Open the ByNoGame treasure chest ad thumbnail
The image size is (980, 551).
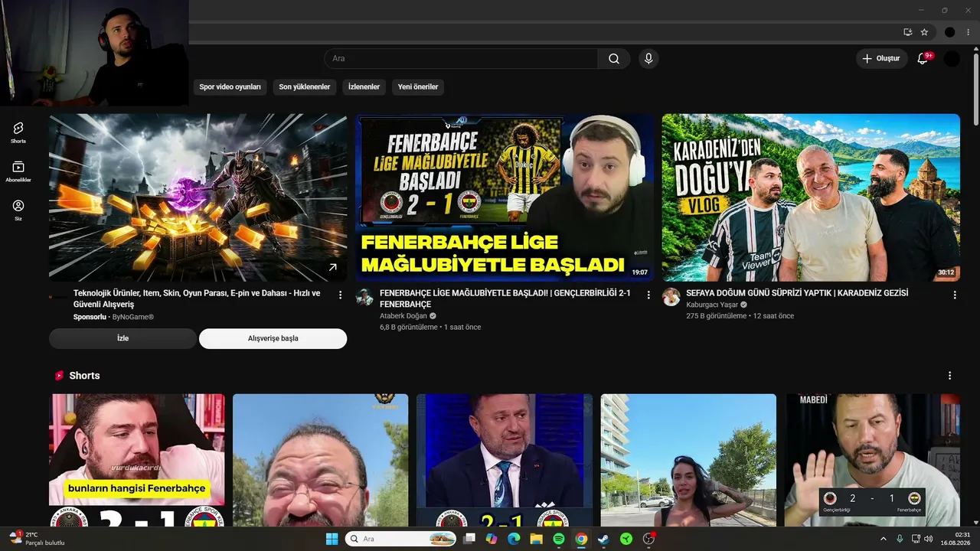(x=198, y=197)
